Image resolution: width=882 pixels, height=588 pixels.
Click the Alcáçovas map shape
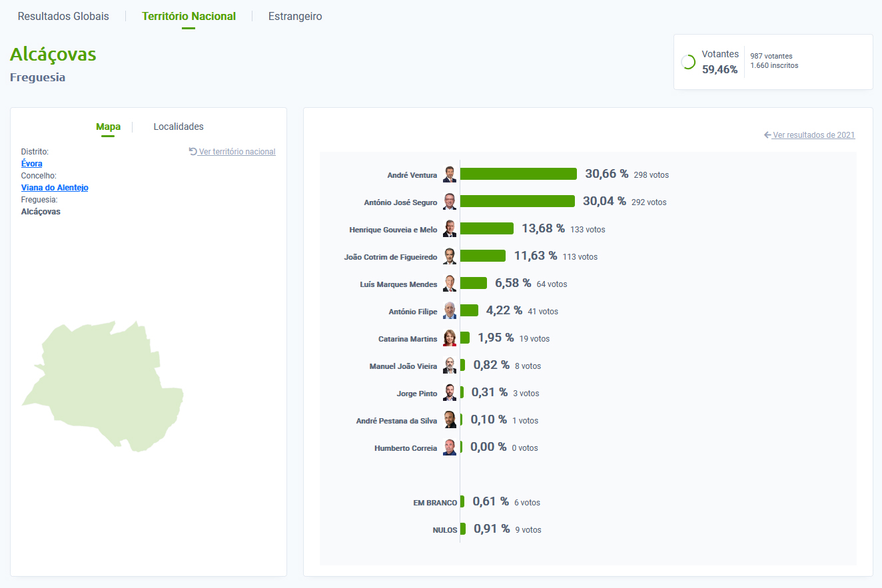click(x=107, y=386)
